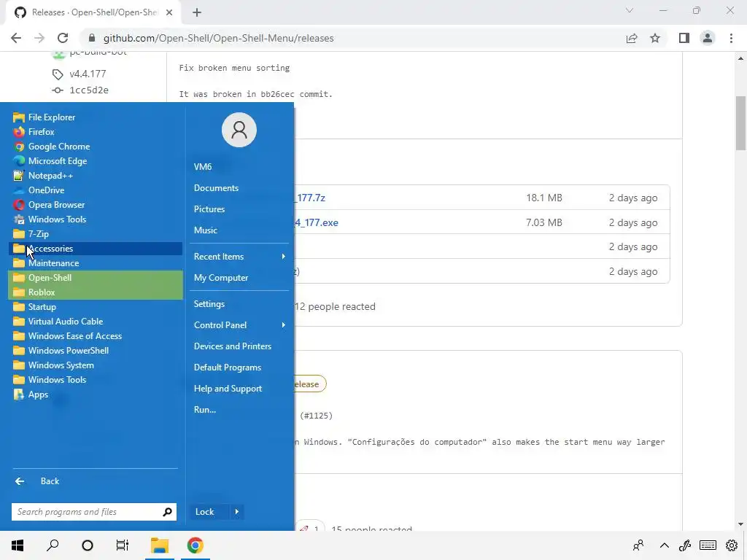Click the magnifier icon in start search box
Image resolution: width=747 pixels, height=560 pixels.
pos(167,512)
